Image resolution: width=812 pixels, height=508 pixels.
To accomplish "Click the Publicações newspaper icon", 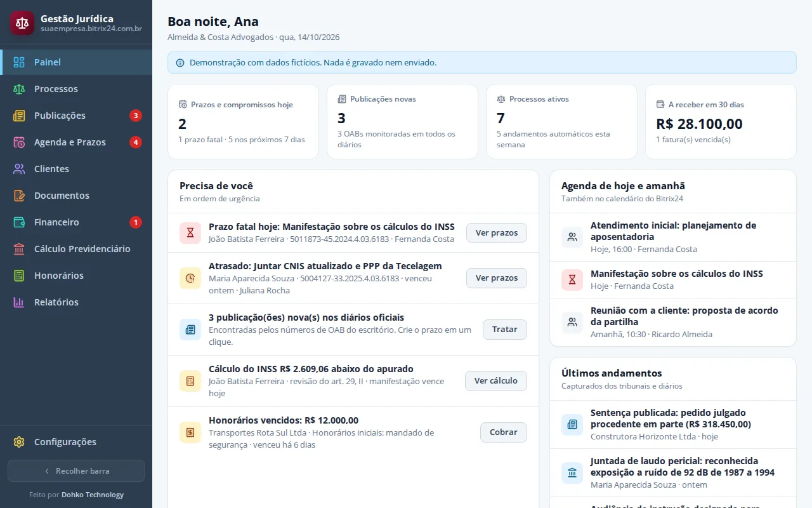I will (x=19, y=116).
